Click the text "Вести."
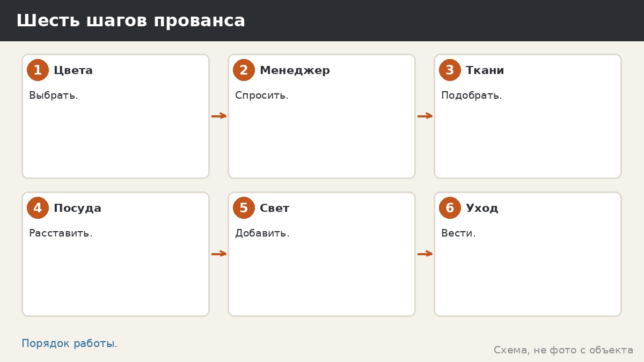 click(x=458, y=233)
